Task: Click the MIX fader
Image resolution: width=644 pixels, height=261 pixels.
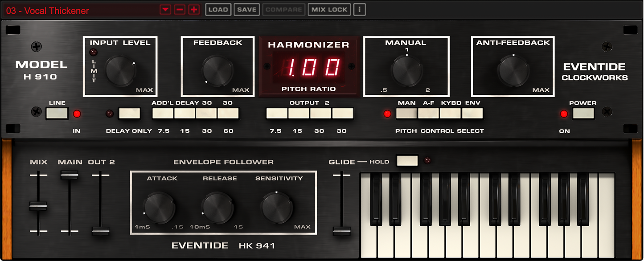Action: (38, 205)
